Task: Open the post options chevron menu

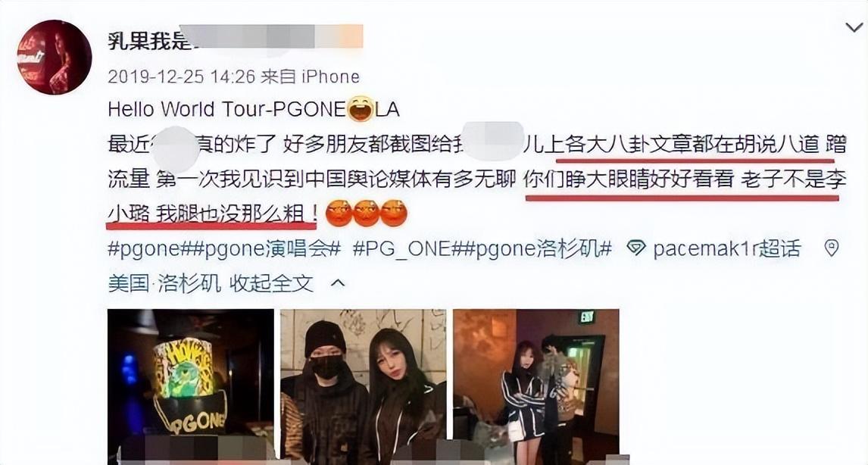Action: point(853,27)
